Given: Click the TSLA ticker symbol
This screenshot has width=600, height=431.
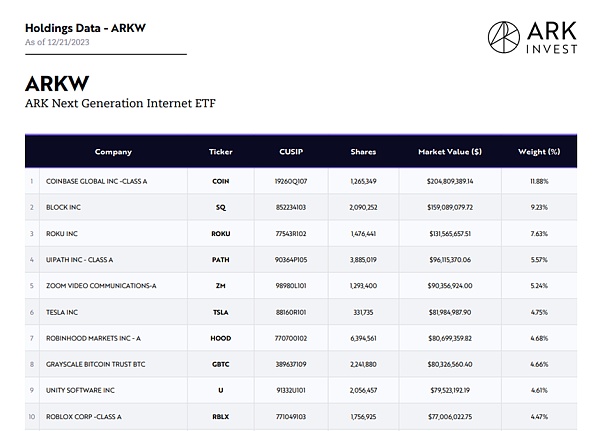Looking at the screenshot, I should [221, 312].
